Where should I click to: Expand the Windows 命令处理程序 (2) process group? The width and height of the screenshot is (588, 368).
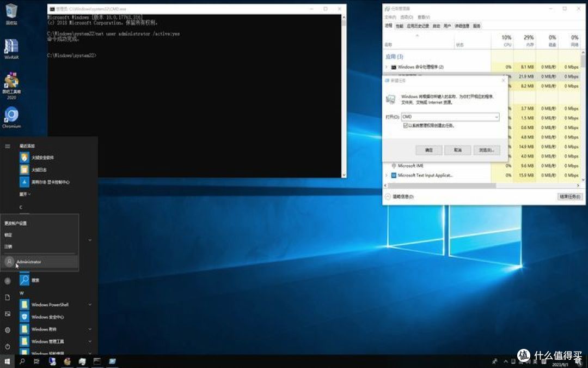pos(386,67)
